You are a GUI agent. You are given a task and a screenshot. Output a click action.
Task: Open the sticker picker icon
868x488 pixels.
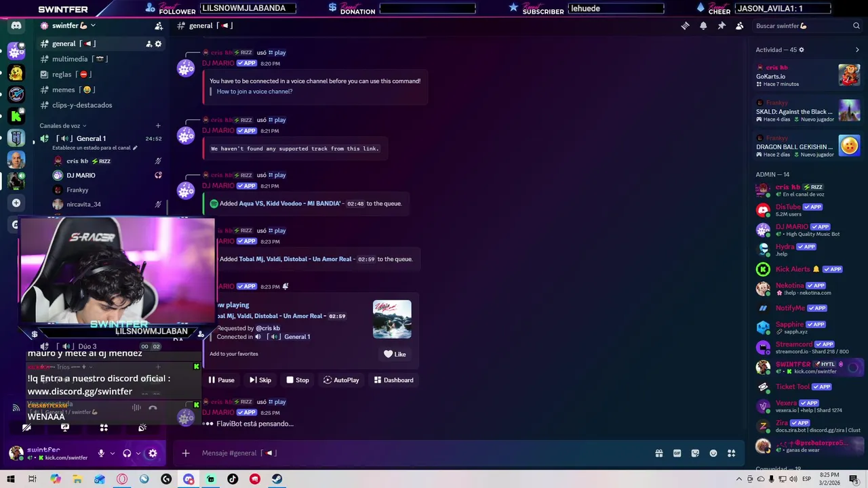(x=695, y=453)
